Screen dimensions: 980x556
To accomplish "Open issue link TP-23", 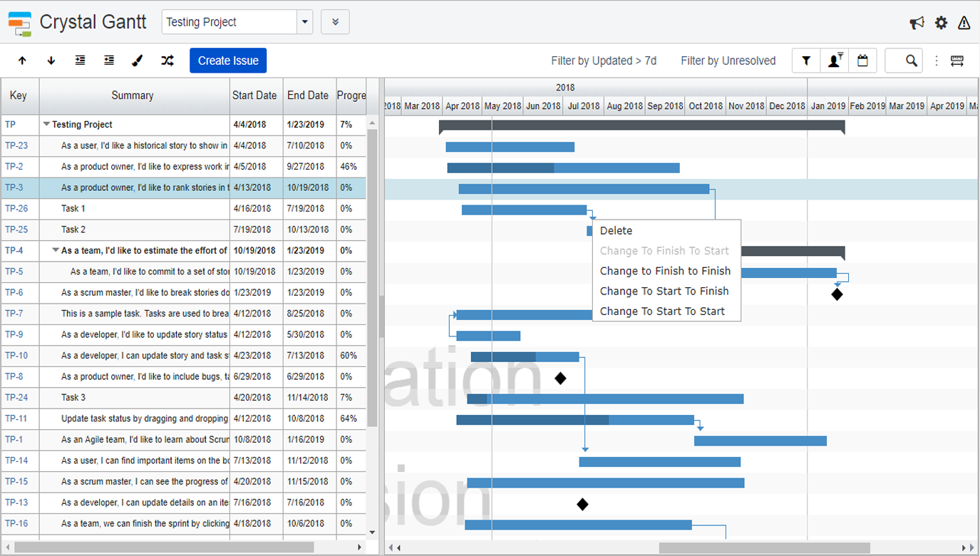I will pyautogui.click(x=16, y=145).
